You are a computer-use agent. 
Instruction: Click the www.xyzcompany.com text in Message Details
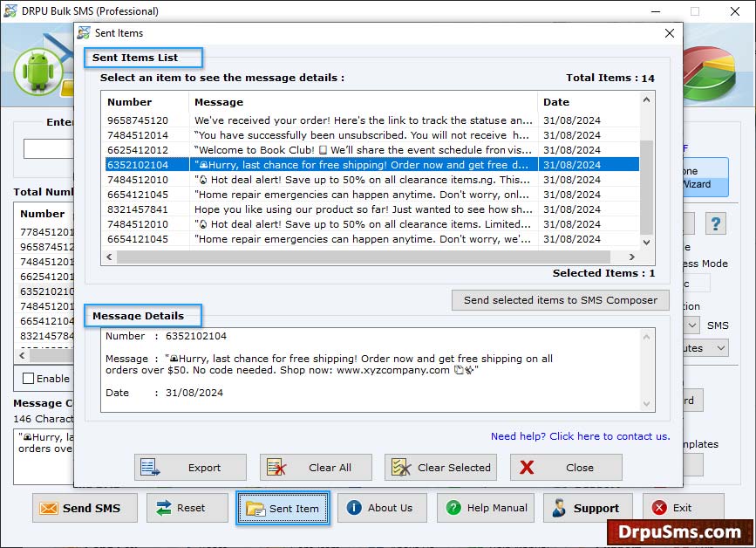tap(393, 370)
